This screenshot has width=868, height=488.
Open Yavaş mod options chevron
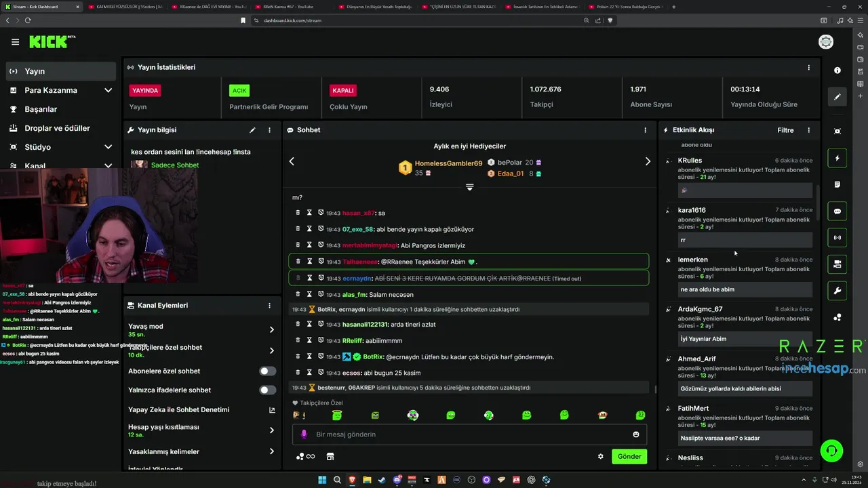pos(272,330)
